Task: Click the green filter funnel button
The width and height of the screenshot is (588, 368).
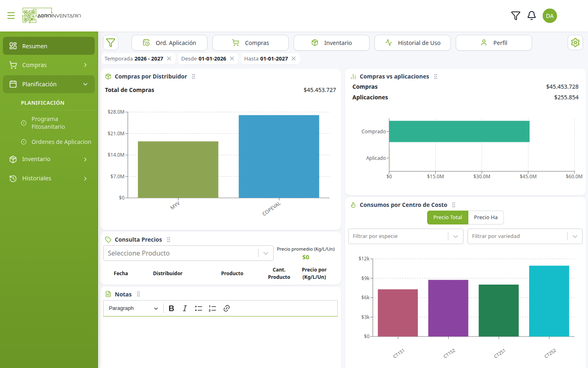Action: pos(111,43)
